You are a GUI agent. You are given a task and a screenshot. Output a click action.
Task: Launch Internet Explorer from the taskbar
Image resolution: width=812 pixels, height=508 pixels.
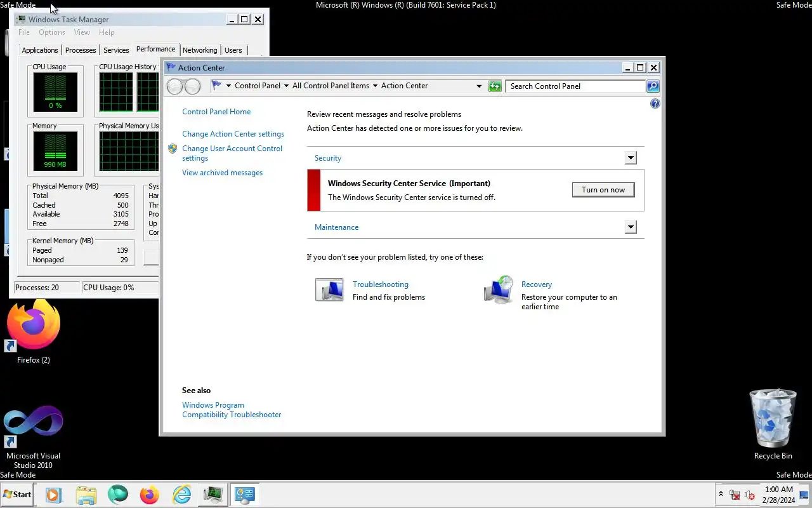(181, 495)
